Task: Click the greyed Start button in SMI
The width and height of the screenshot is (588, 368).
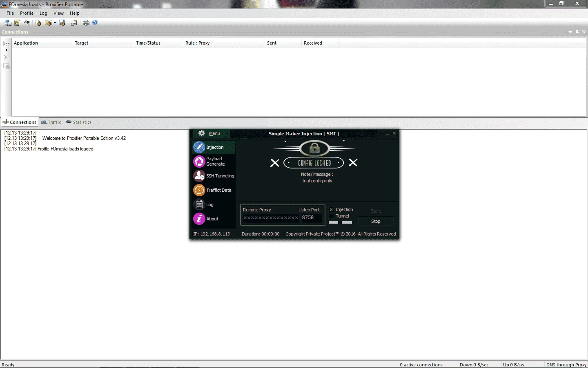Action: tap(376, 211)
